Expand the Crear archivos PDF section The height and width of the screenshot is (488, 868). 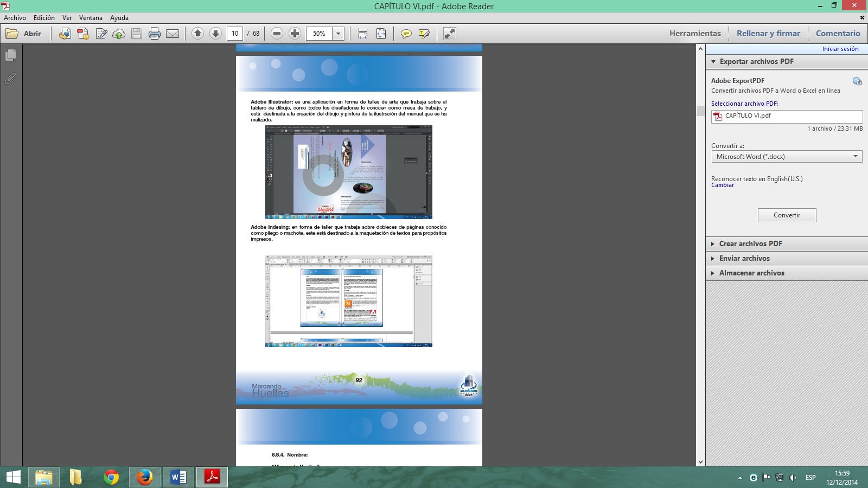[787, 244]
